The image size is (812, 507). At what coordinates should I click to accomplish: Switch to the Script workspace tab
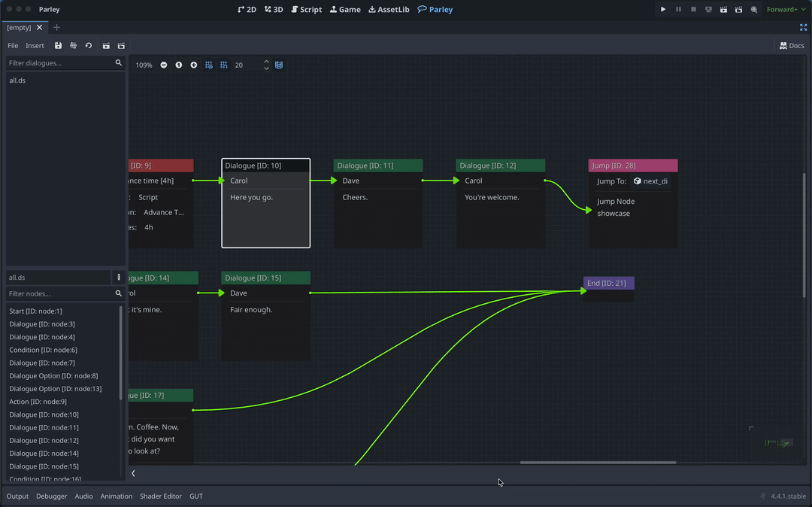pyautogui.click(x=307, y=10)
